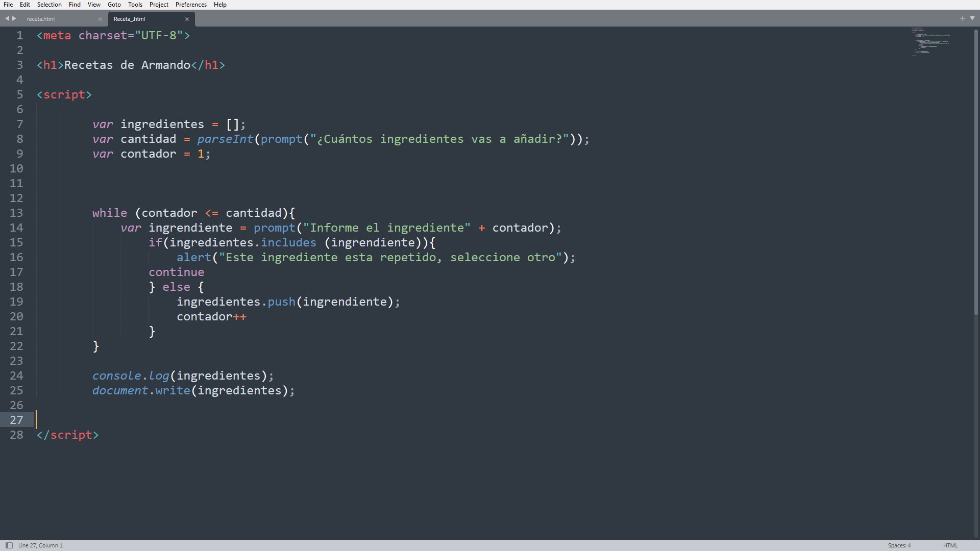This screenshot has width=980, height=551.
Task: Click line number 1 in gutter
Action: pos(20,35)
